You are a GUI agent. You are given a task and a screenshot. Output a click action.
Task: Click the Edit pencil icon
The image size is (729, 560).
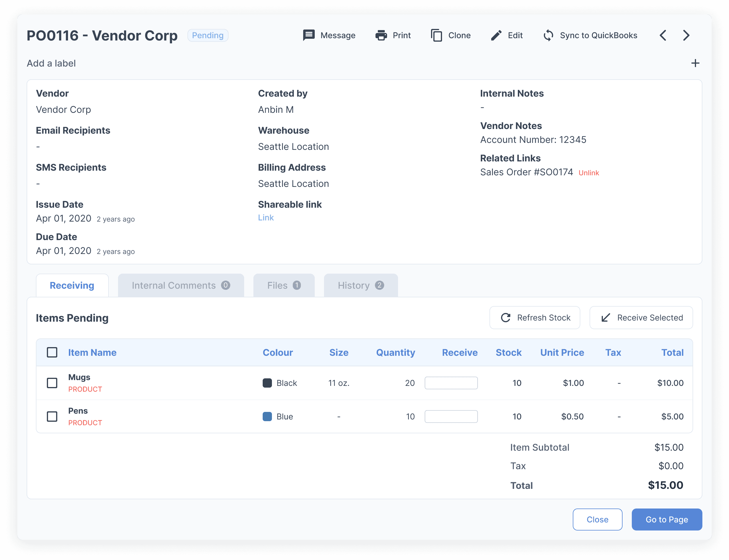point(496,35)
